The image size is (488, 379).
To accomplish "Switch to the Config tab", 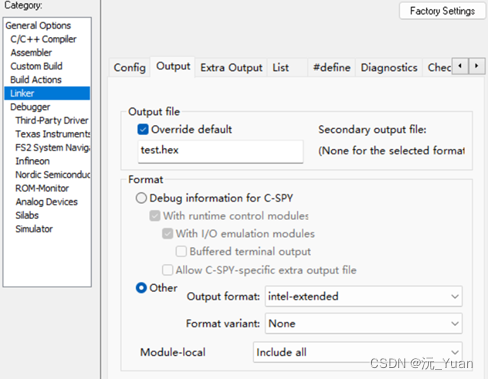I will [130, 68].
